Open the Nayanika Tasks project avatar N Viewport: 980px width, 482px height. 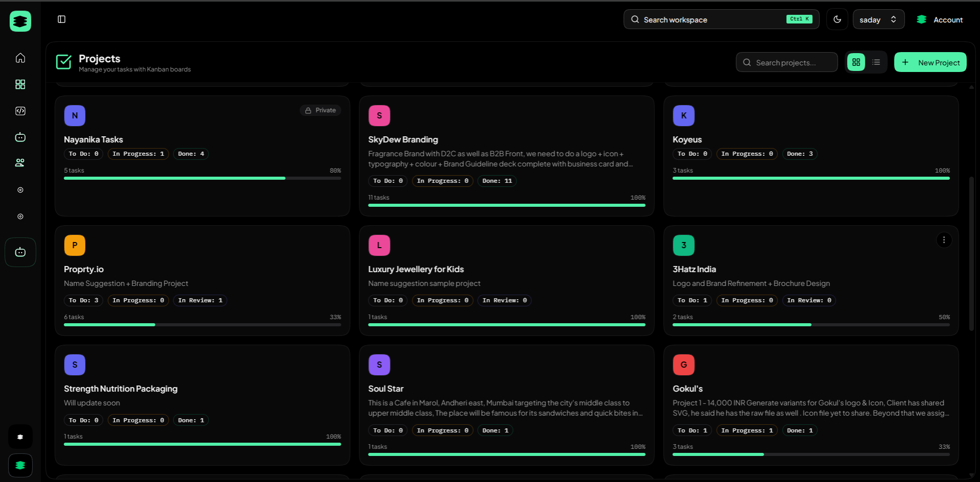[75, 115]
